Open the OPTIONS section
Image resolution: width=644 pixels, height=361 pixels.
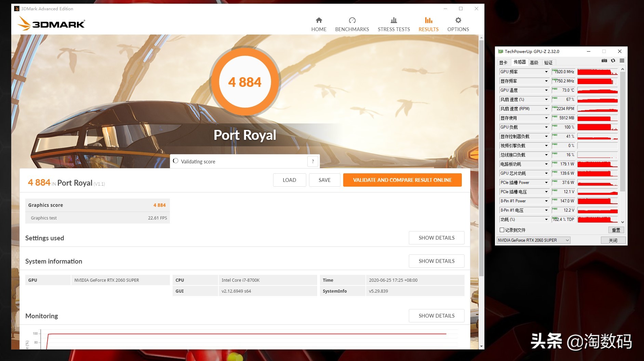click(x=458, y=25)
